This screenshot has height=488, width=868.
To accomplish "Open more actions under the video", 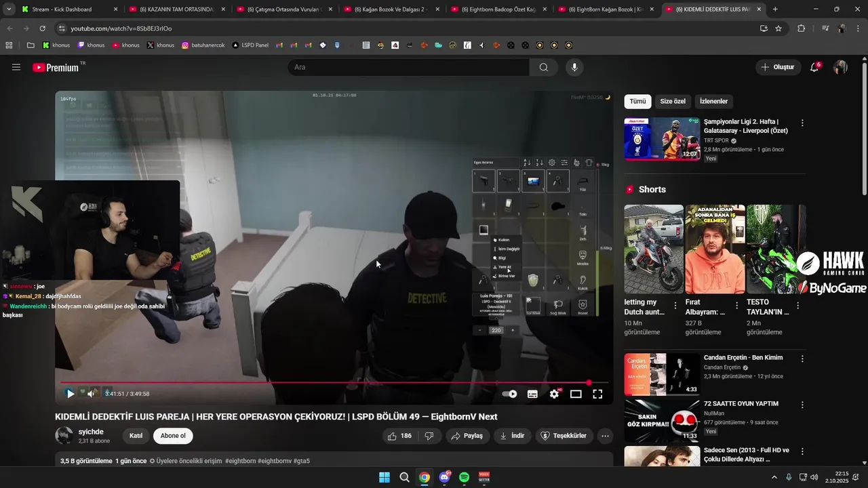I will point(606,436).
